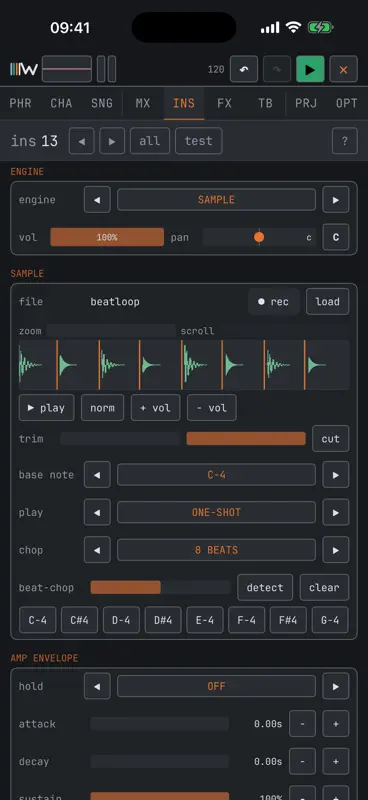Start playback with the green play button
This screenshot has width=368, height=800.
(x=310, y=69)
